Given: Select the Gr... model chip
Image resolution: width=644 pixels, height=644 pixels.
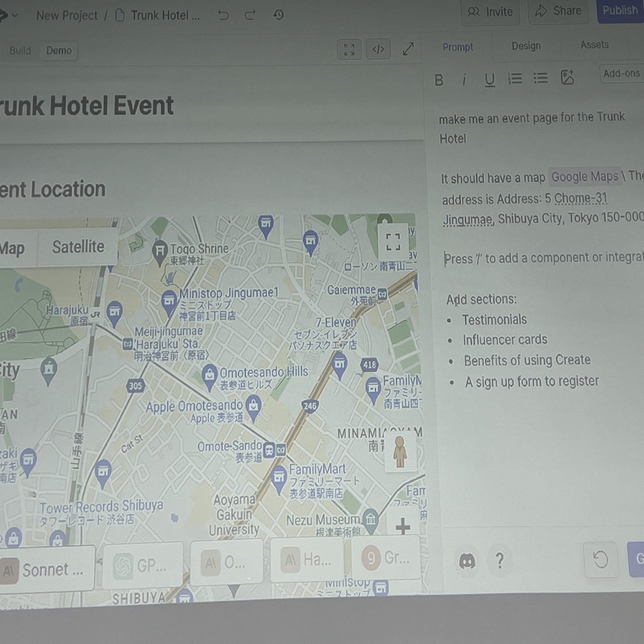Looking at the screenshot, I should (x=386, y=557).
